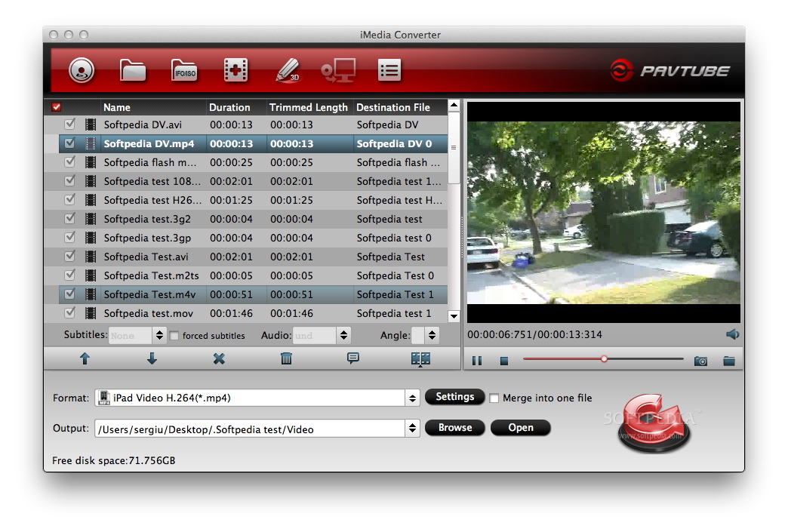Click the 00:02:01 duration of Softpedia Test.avi
788x532 pixels.
tap(231, 257)
